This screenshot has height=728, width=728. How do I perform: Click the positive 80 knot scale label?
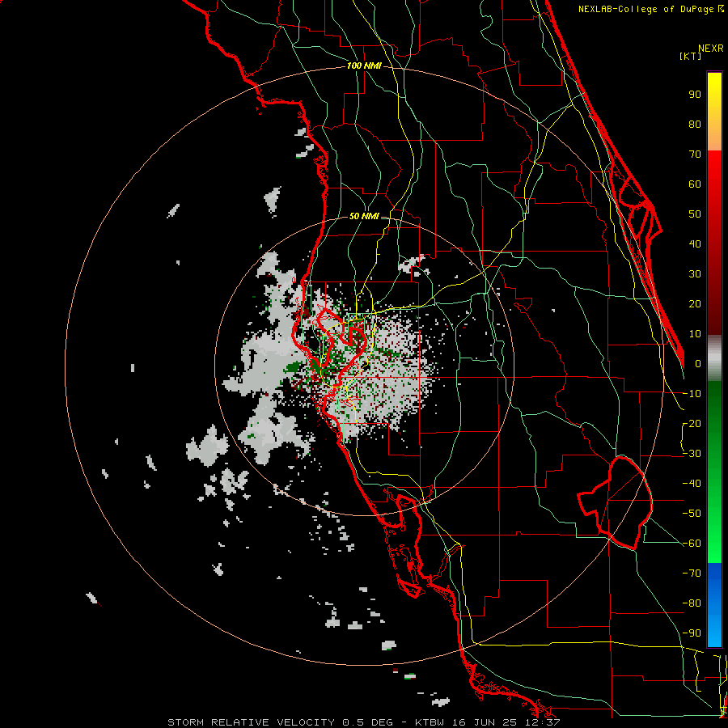[x=695, y=125]
